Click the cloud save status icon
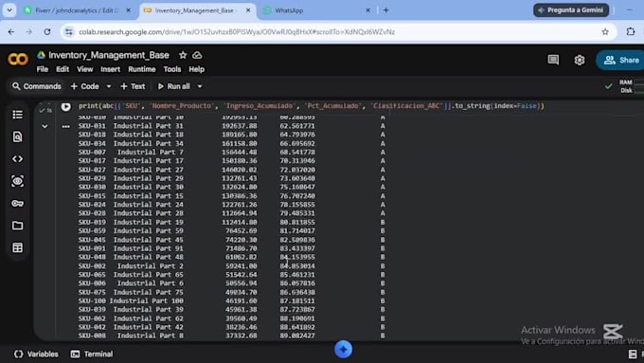 point(197,55)
